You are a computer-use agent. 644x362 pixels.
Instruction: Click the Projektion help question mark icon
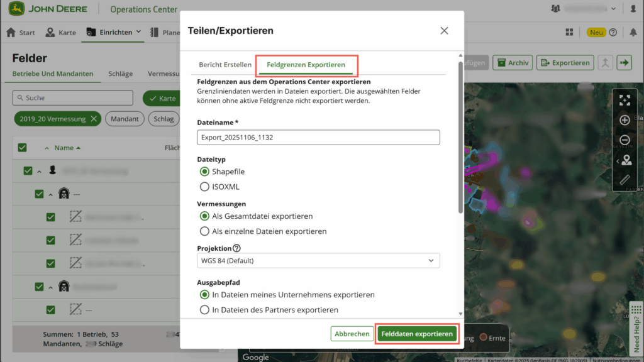237,248
